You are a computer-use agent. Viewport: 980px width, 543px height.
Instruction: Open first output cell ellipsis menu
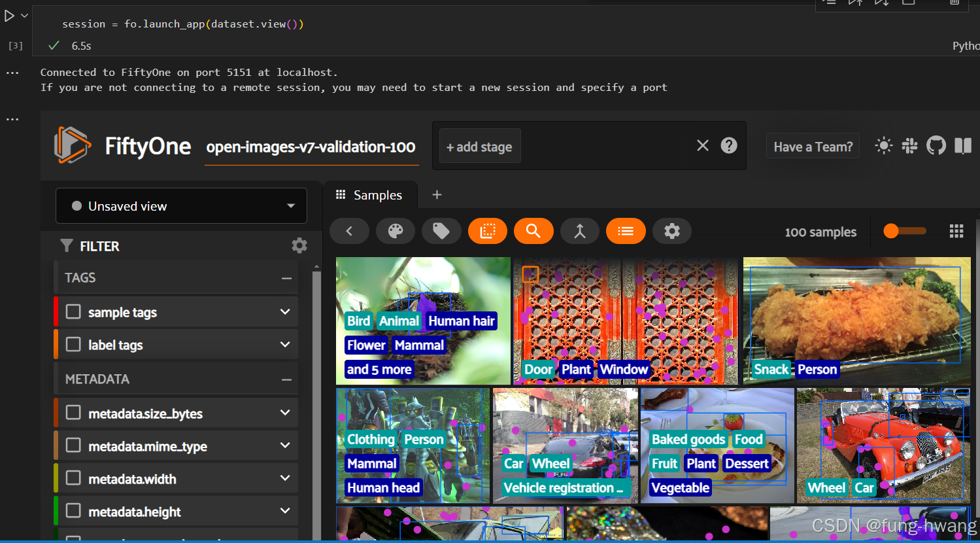[x=12, y=73]
